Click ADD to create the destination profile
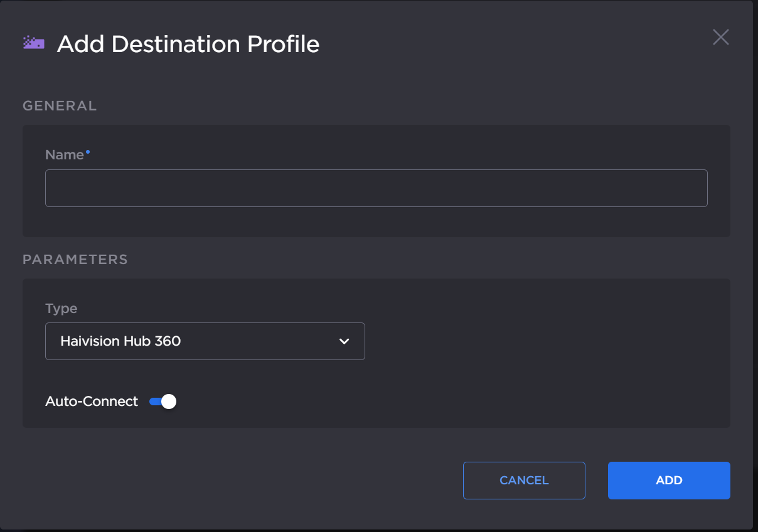Viewport: 758px width, 532px height. coord(669,480)
